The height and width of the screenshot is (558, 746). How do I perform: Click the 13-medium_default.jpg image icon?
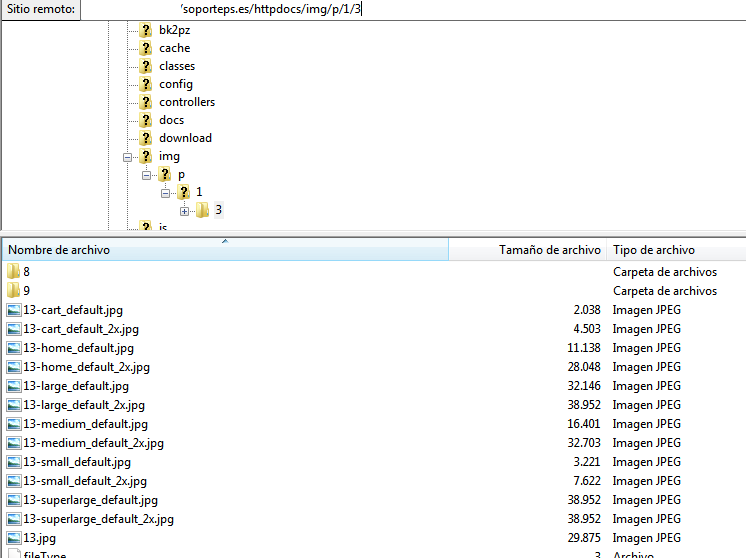coord(14,424)
